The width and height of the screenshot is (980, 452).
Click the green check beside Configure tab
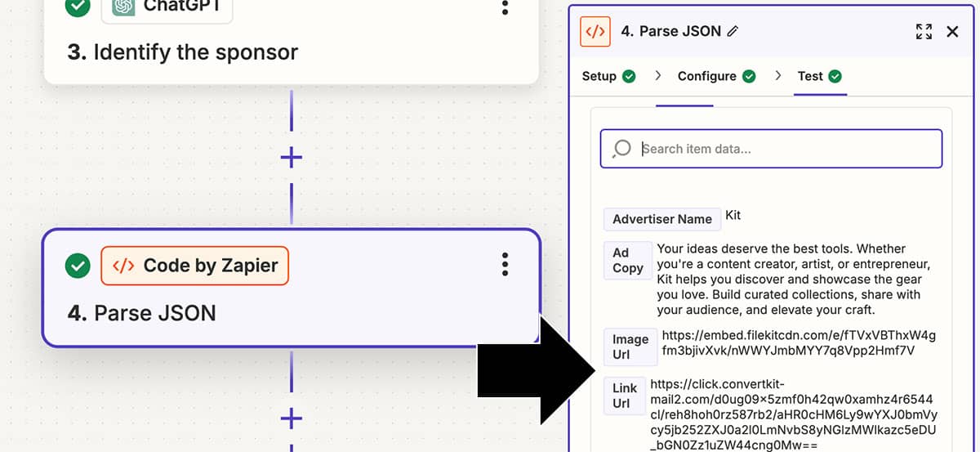pyautogui.click(x=749, y=76)
